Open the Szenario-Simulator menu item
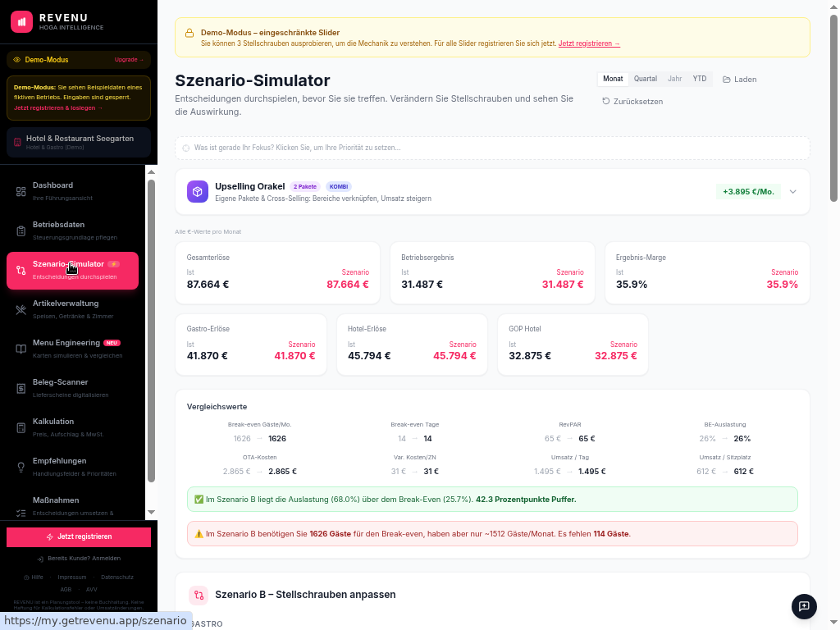The width and height of the screenshot is (840, 630). pos(72,270)
